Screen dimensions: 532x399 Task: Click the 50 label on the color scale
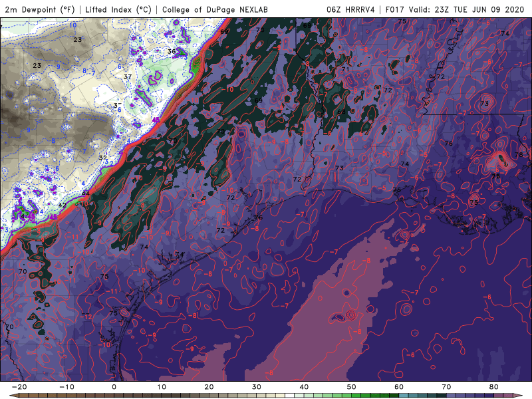(352, 387)
